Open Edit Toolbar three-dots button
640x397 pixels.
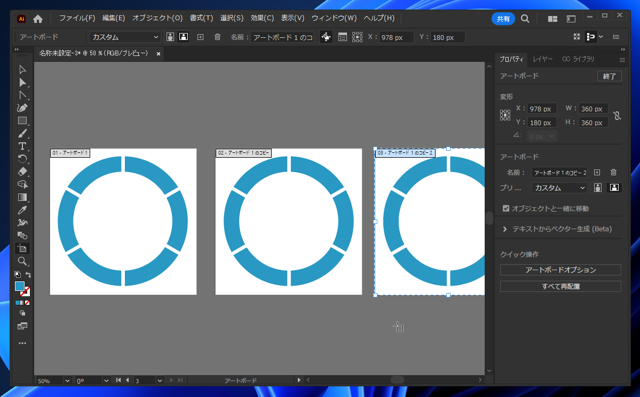(x=22, y=343)
